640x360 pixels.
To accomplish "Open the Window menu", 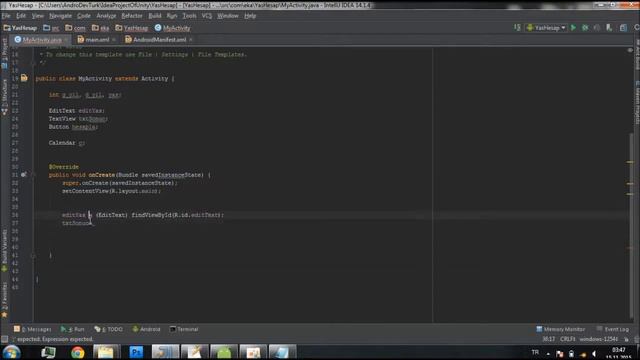I will [x=228, y=16].
